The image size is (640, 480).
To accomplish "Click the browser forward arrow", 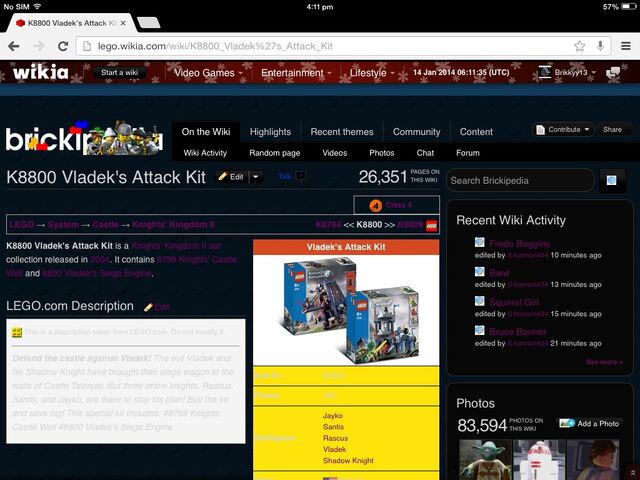I will [x=39, y=46].
